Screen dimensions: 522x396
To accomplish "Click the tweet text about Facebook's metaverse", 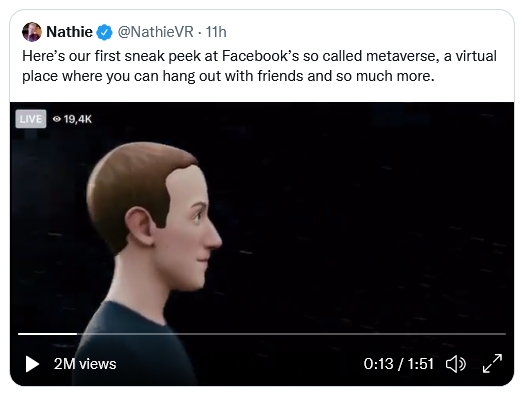I will [x=259, y=66].
